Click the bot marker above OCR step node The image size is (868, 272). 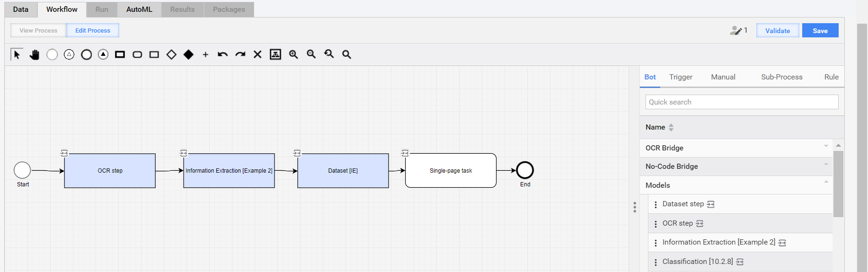[x=64, y=153]
